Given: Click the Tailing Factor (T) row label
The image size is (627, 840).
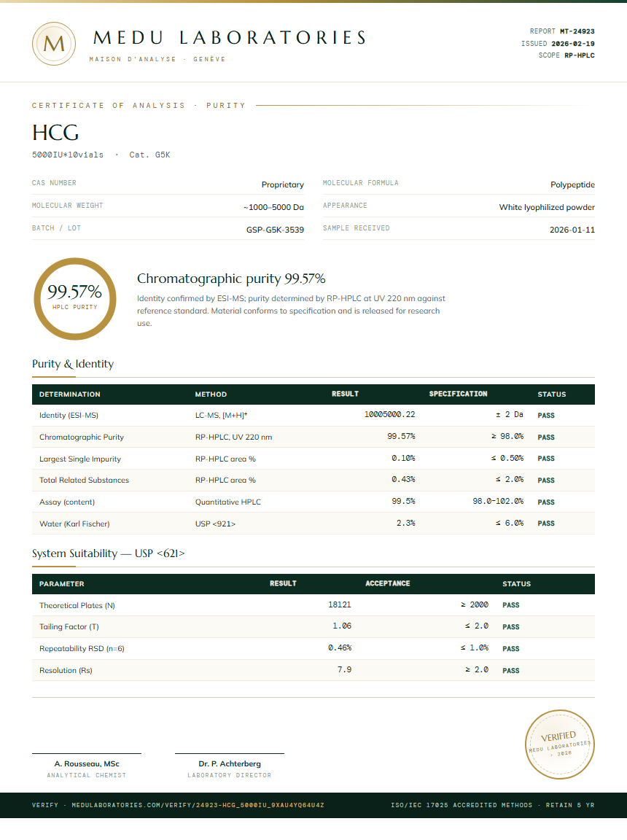Looking at the screenshot, I should point(69,627).
